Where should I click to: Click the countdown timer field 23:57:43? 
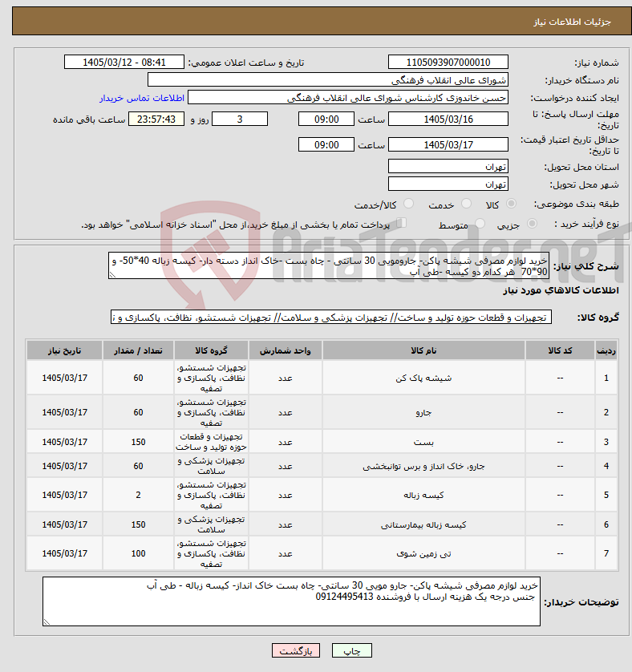(x=156, y=119)
